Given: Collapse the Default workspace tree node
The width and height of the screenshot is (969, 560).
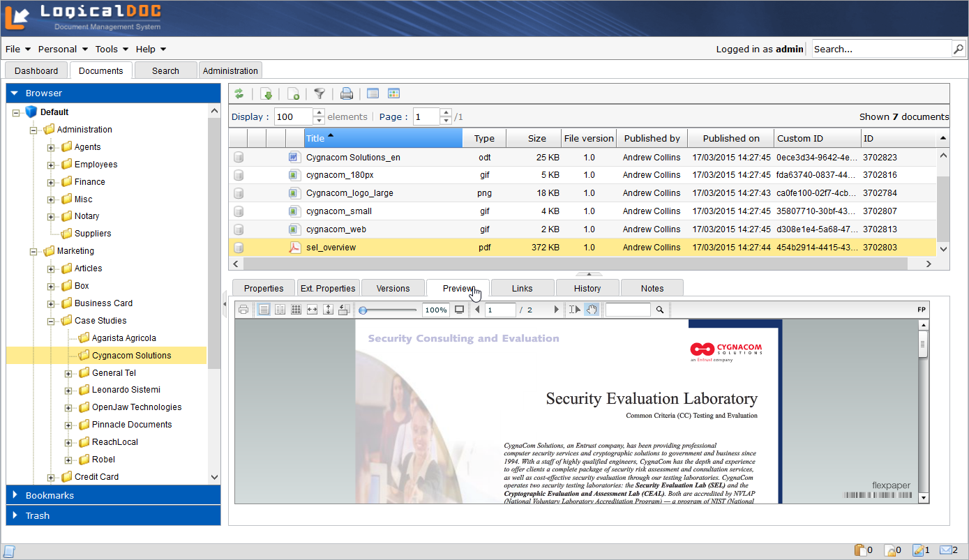Looking at the screenshot, I should 16,112.
